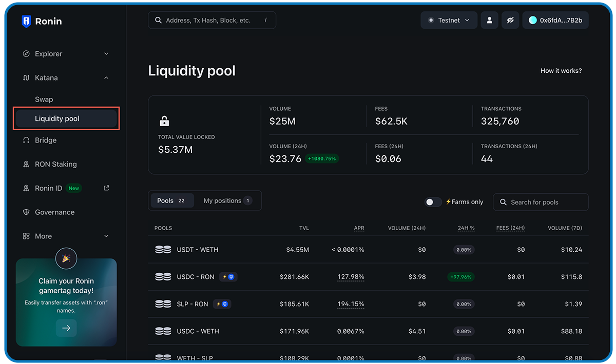Click the farm badge on USDC - RON

pos(228,277)
